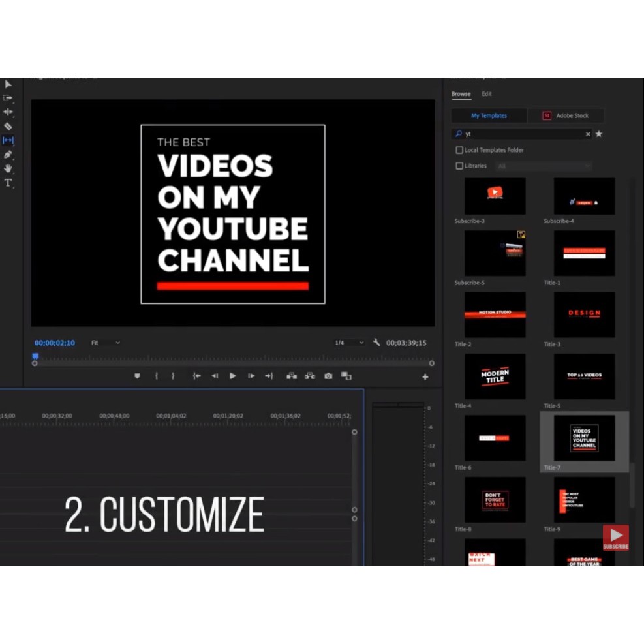Open the Fit zoom level dropdown
The height and width of the screenshot is (644, 644).
pos(105,343)
